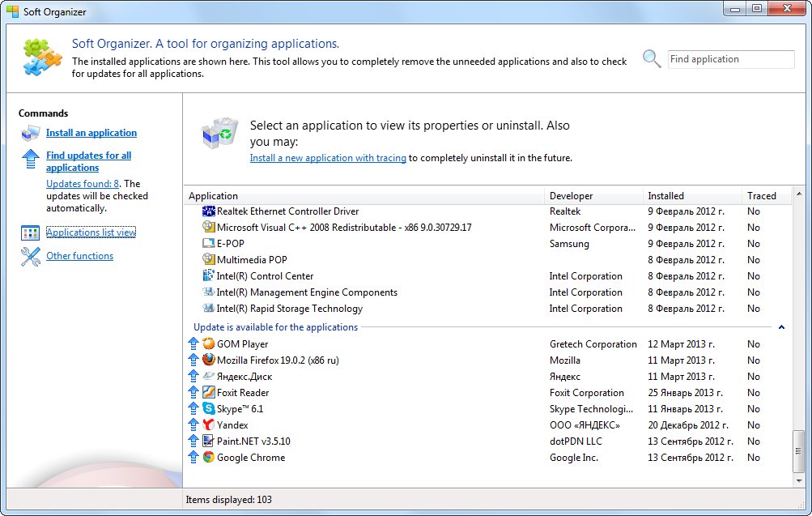Click the Samsung developer cell
Image resolution: width=812 pixels, height=516 pixels.
569,244
